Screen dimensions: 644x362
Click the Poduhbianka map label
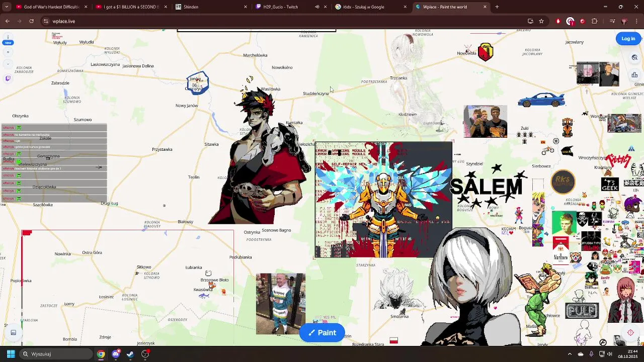pos(240,257)
